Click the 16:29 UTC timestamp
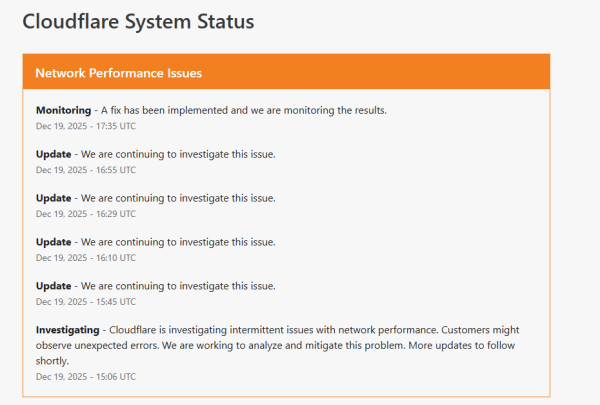This screenshot has width=600, height=405. click(86, 214)
